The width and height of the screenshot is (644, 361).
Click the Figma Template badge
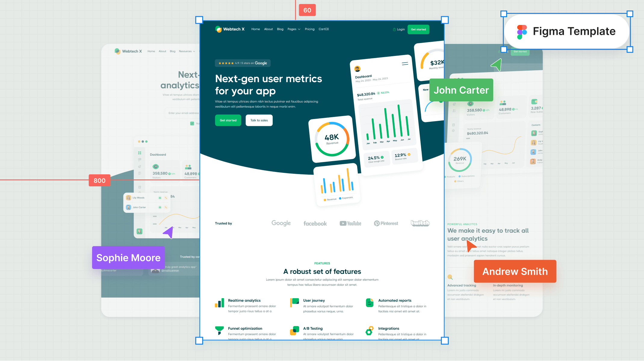pos(567,32)
